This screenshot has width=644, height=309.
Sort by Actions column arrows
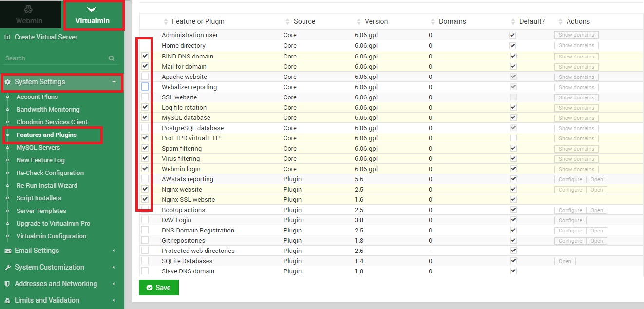(560, 21)
